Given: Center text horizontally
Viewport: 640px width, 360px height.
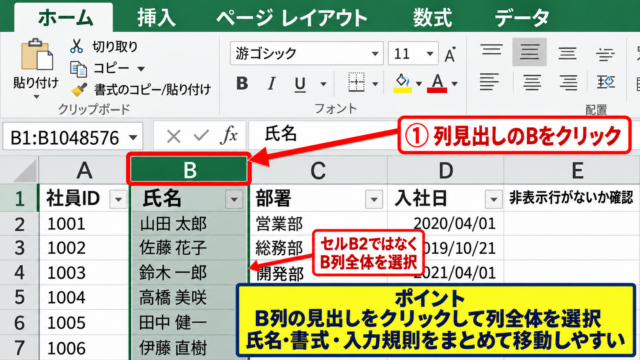Looking at the screenshot, I should click(531, 82).
